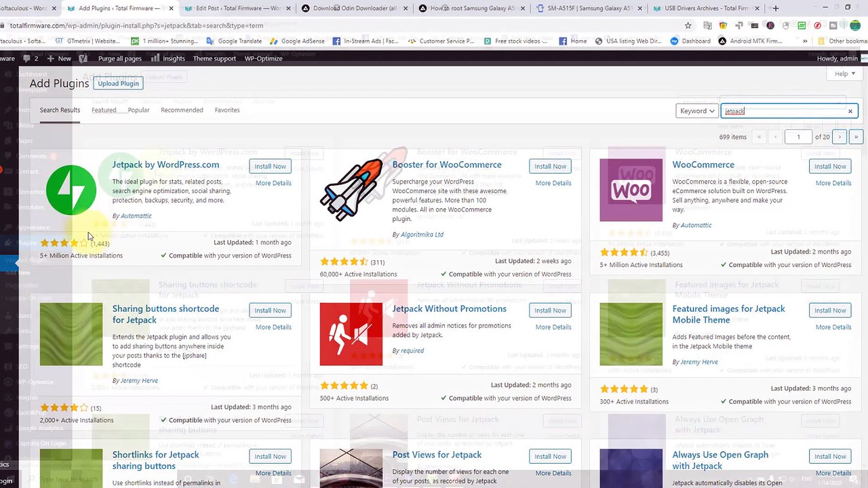The height and width of the screenshot is (488, 868).
Task: Go to the next results page
Action: pyautogui.click(x=840, y=137)
